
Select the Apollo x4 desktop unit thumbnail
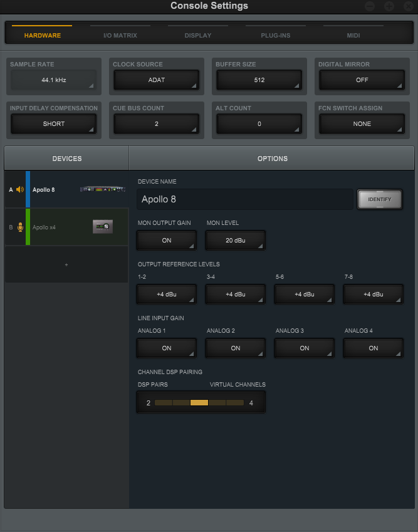103,227
